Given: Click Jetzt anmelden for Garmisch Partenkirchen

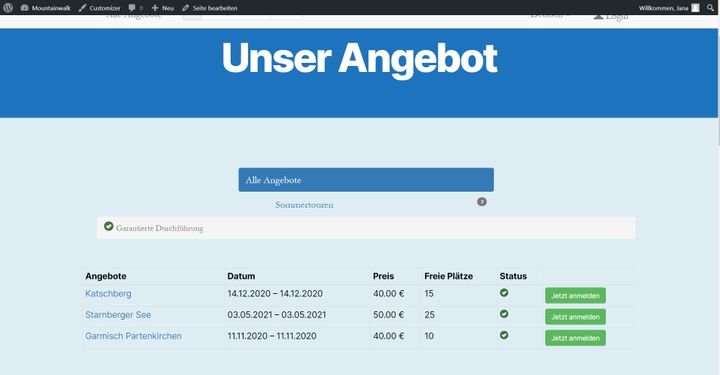Looking at the screenshot, I should point(575,338).
